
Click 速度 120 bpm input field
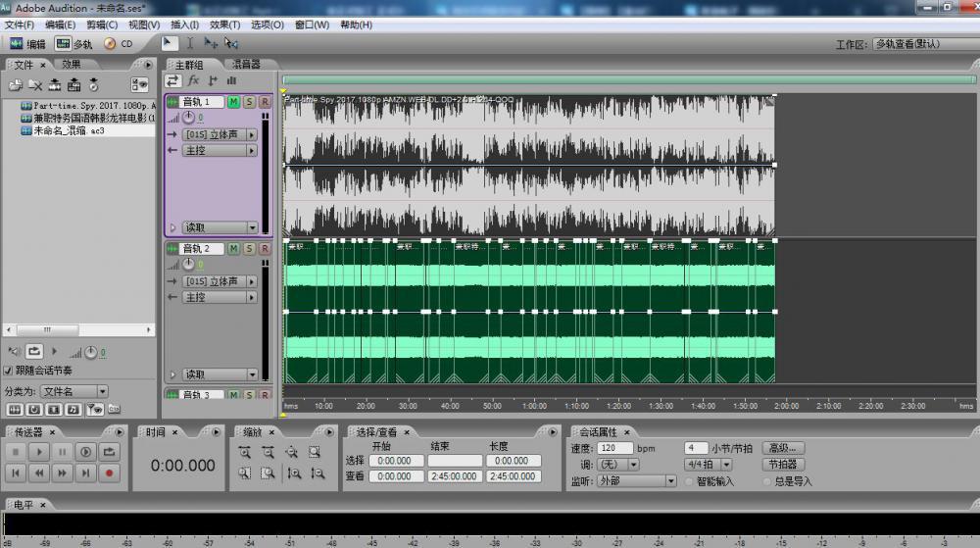tap(615, 448)
